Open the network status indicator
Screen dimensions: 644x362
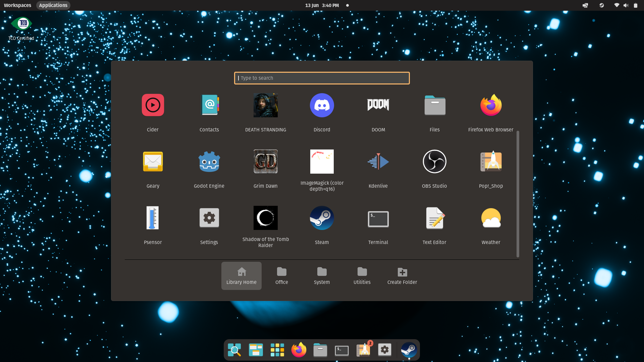tap(616, 5)
